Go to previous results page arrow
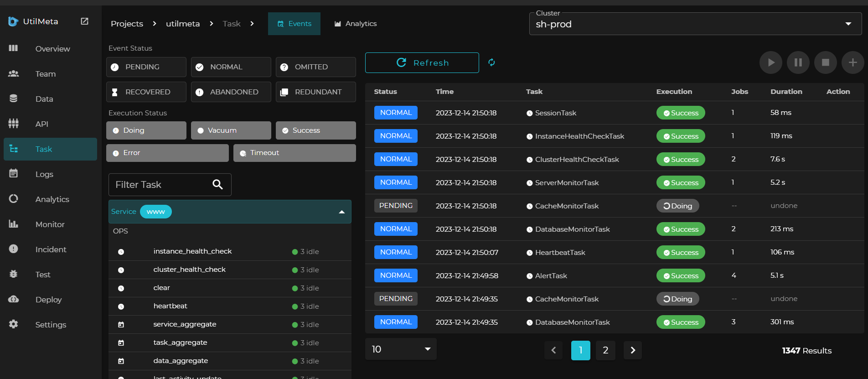The height and width of the screenshot is (379, 868). click(x=553, y=350)
